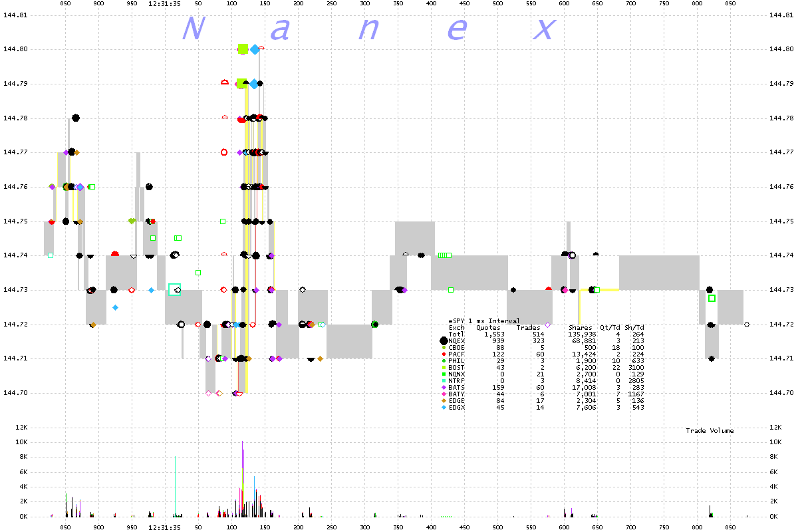Click '144.81' on the left price axis
798x532 pixels.
point(15,15)
